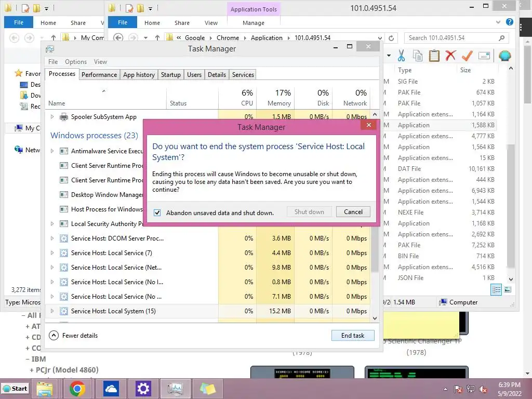This screenshot has width=532, height=399.
Task: Open Task Manager Options menu
Action: click(76, 62)
